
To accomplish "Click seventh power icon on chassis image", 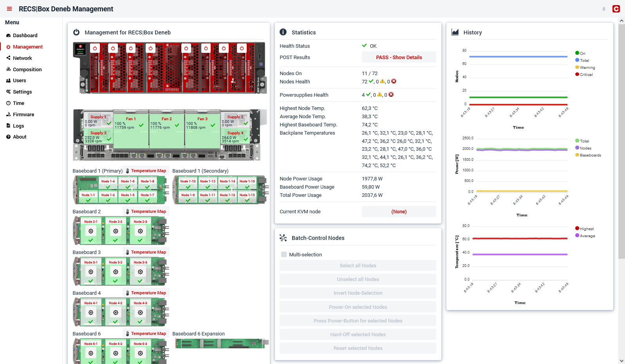I will click(x=224, y=48).
